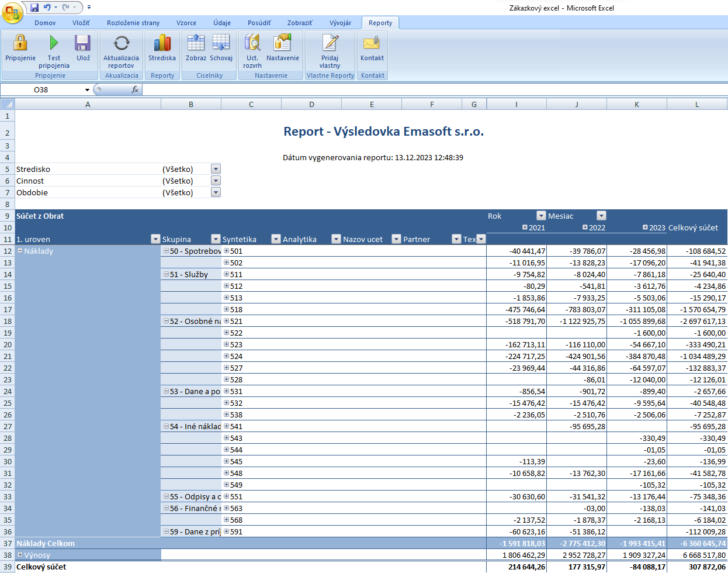728x573 pixels.
Task: Select the cell with value 1 806 462,29
Action: click(516, 555)
